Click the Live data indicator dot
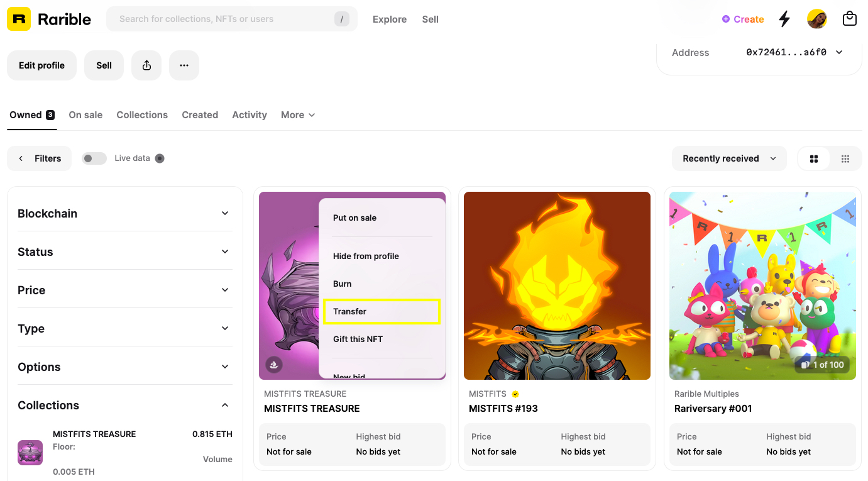Image resolution: width=868 pixels, height=481 pixels. (160, 158)
